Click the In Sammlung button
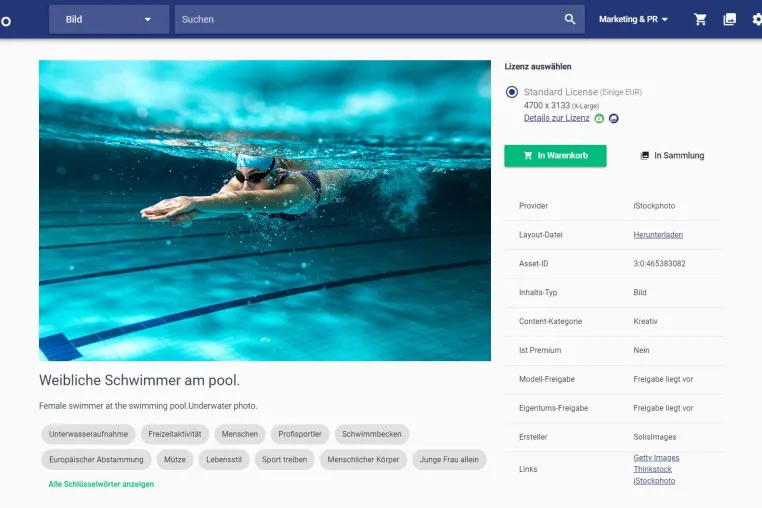 click(x=672, y=156)
